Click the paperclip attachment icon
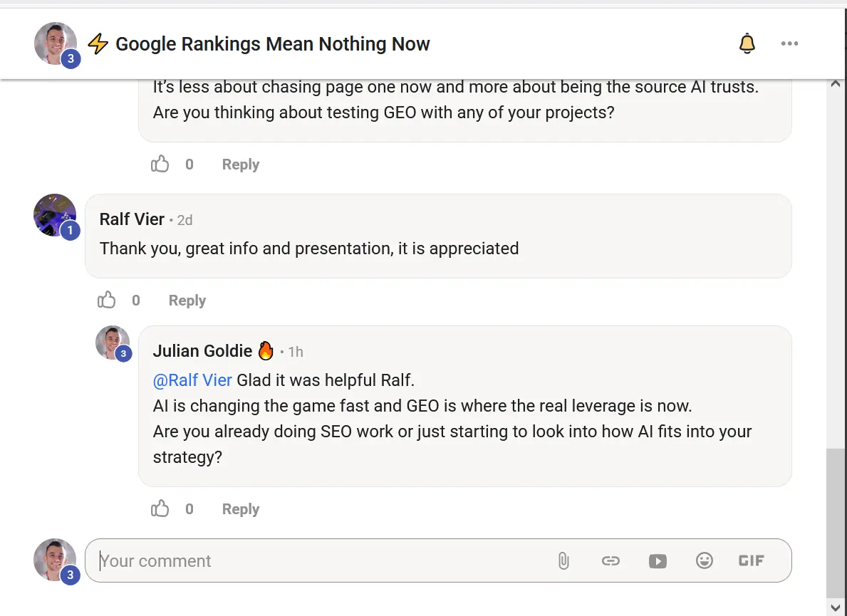847x616 pixels. (x=563, y=561)
